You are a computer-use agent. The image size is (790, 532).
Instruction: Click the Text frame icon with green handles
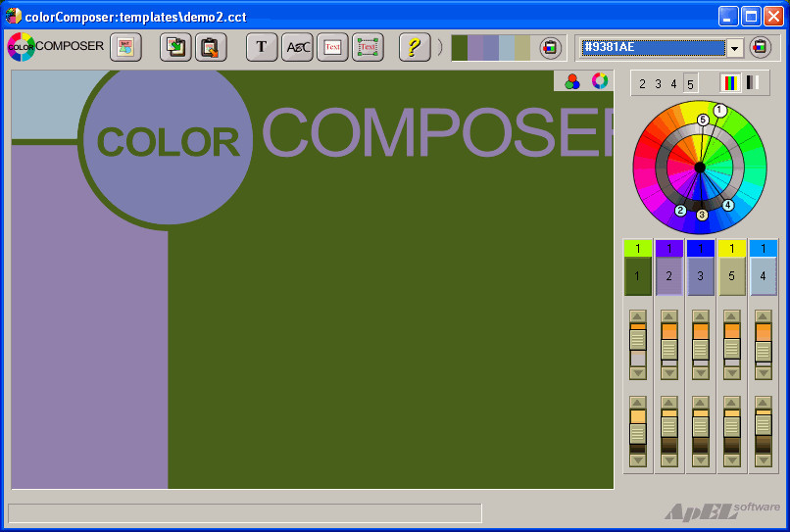[x=368, y=47]
